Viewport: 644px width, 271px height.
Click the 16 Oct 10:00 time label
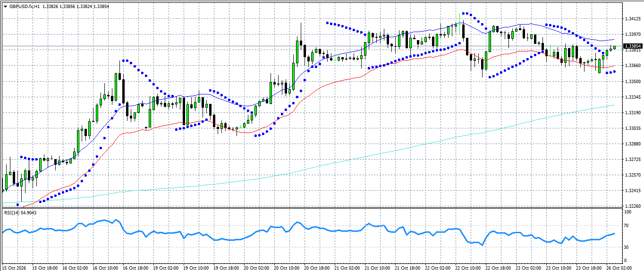[106, 268]
